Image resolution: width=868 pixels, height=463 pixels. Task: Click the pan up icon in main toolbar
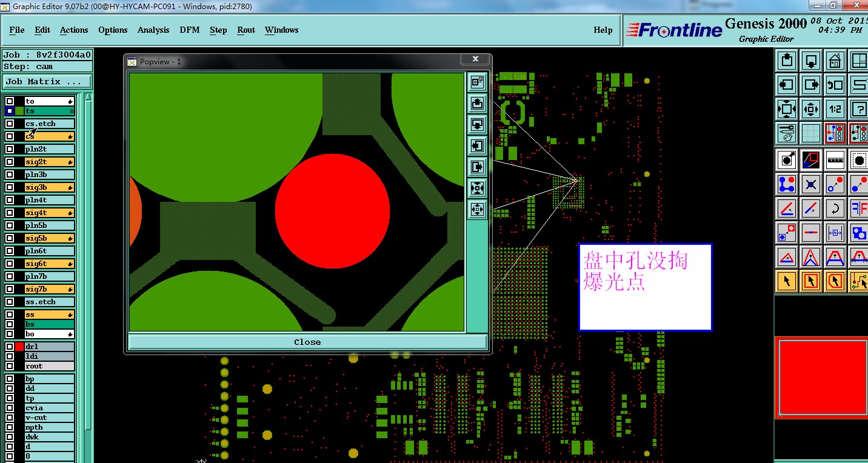click(x=787, y=61)
